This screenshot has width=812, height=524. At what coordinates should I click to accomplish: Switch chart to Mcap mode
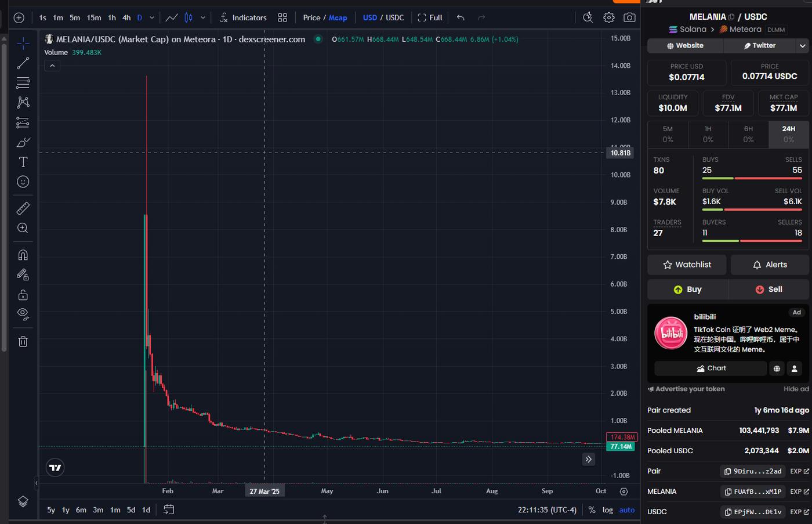click(x=338, y=17)
